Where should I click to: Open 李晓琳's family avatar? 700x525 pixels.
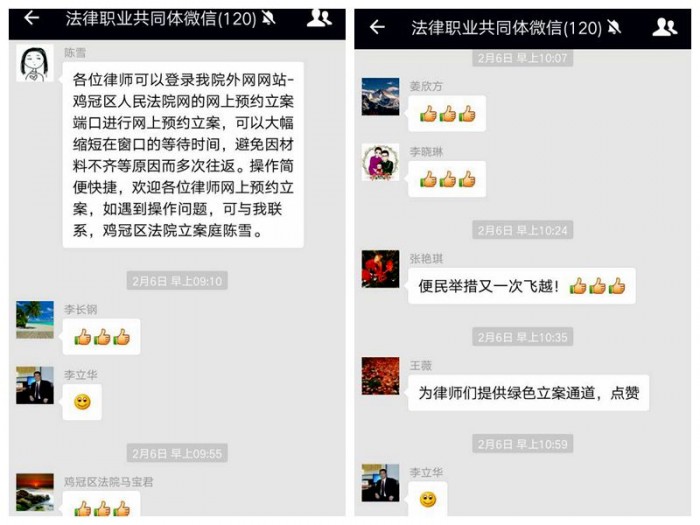(x=380, y=162)
